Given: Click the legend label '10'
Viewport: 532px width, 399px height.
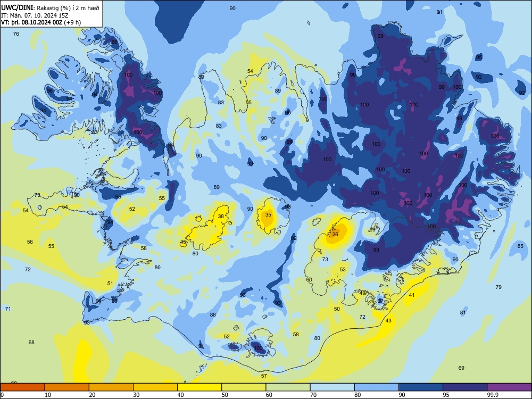Looking at the screenshot, I should pos(48,395).
